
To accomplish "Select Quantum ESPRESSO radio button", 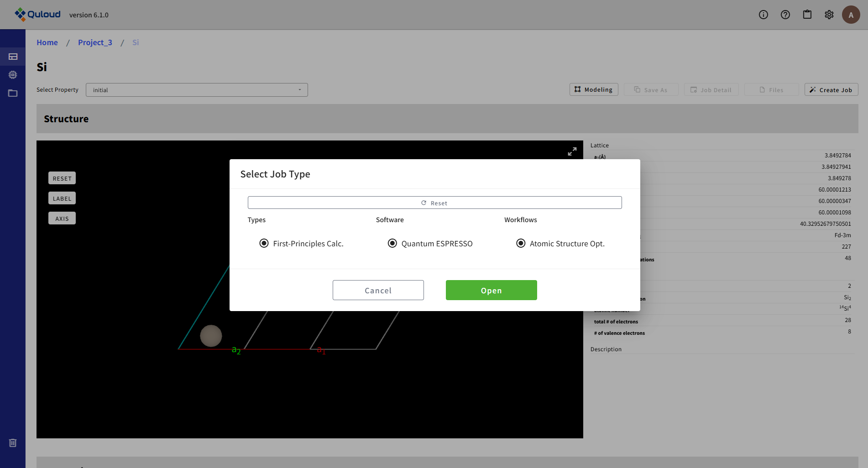I will coord(392,243).
